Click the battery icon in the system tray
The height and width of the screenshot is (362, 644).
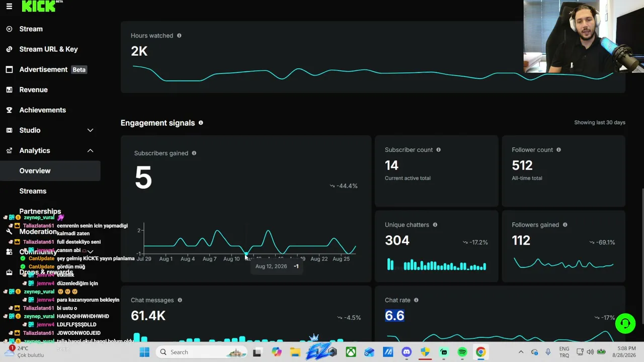[601, 352]
